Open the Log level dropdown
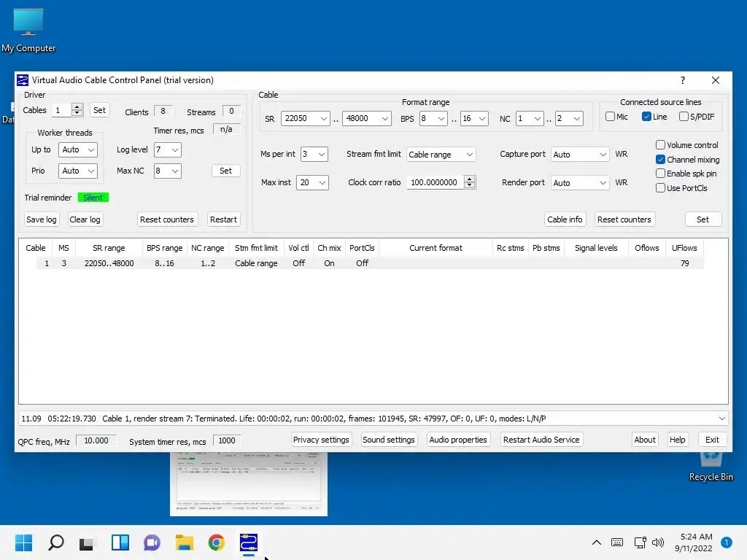 [x=167, y=149]
